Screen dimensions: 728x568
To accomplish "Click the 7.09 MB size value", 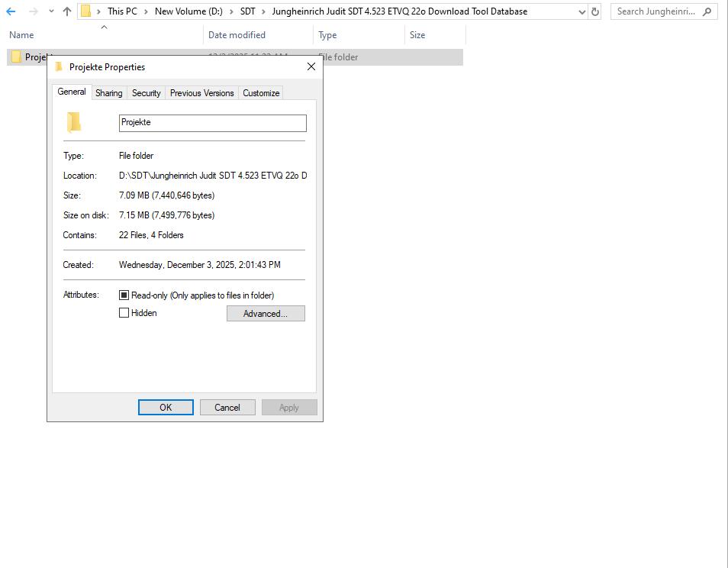I will point(166,195).
